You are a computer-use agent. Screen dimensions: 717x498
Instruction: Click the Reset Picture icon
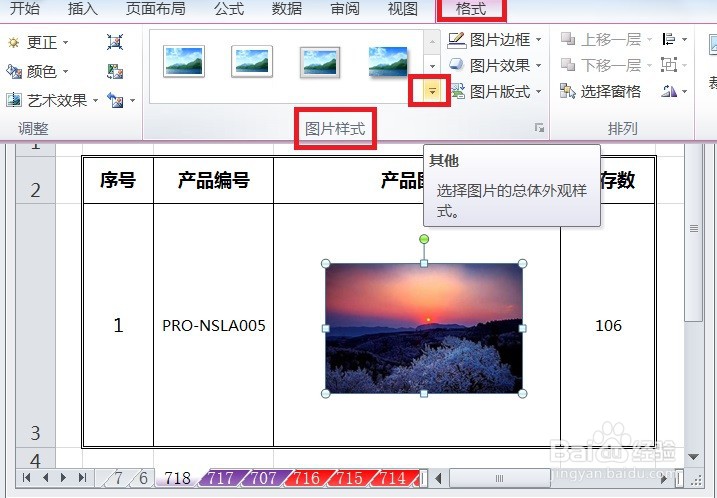(114, 100)
